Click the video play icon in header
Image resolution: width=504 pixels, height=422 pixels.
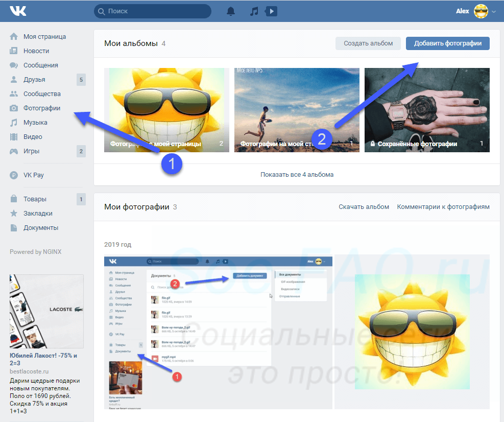point(271,11)
